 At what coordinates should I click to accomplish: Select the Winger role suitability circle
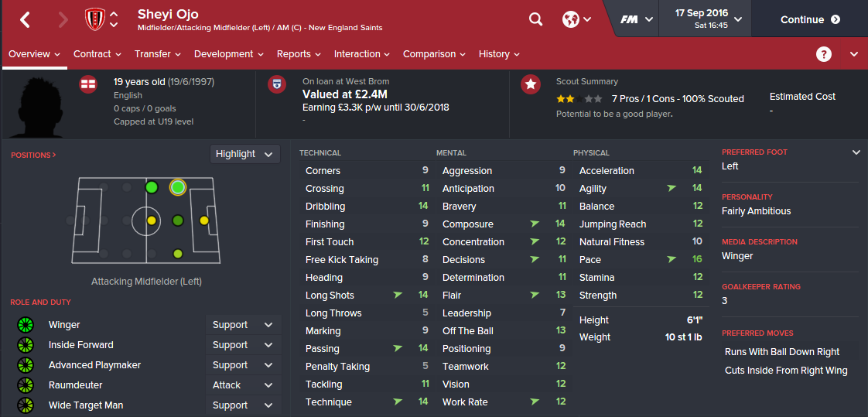coord(26,325)
